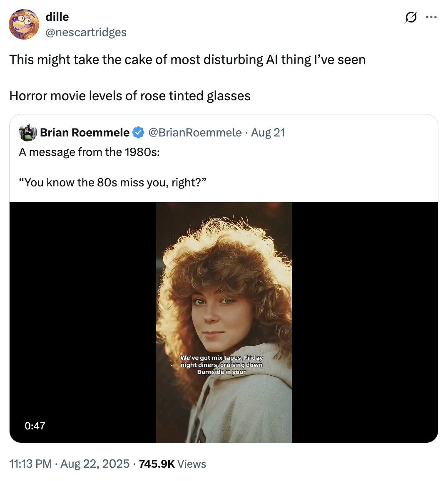Image resolution: width=448 pixels, height=481 pixels.
Task: Open the Grok analysis icon on the tweet
Action: [x=411, y=17]
